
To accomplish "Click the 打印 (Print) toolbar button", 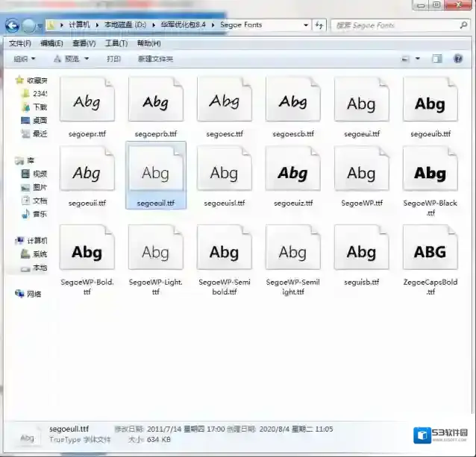I will pos(113,59).
